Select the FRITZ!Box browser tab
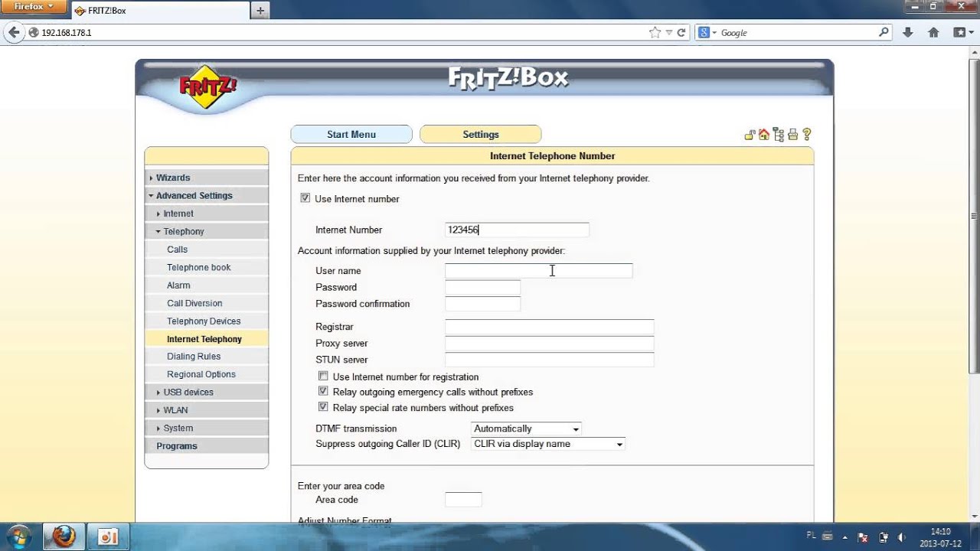 [x=159, y=11]
